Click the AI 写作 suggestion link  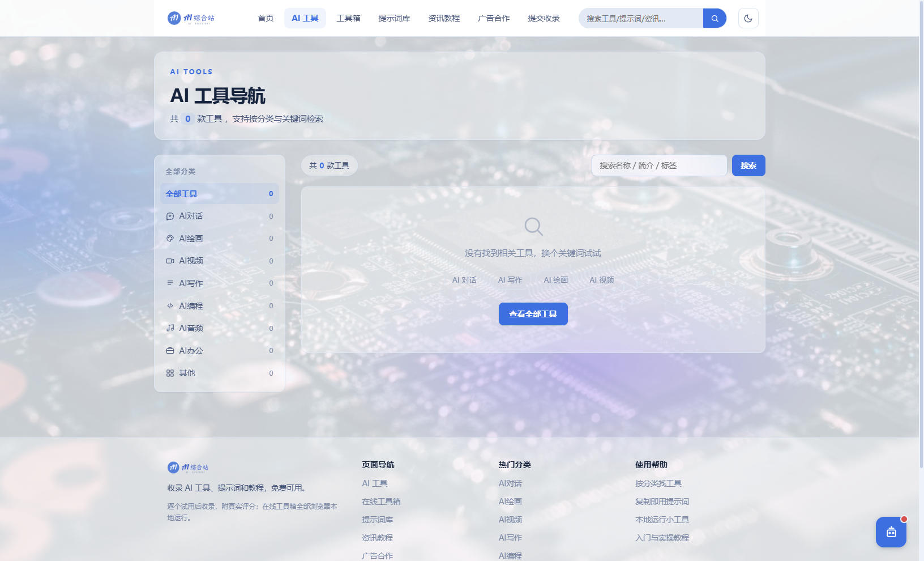(x=510, y=280)
